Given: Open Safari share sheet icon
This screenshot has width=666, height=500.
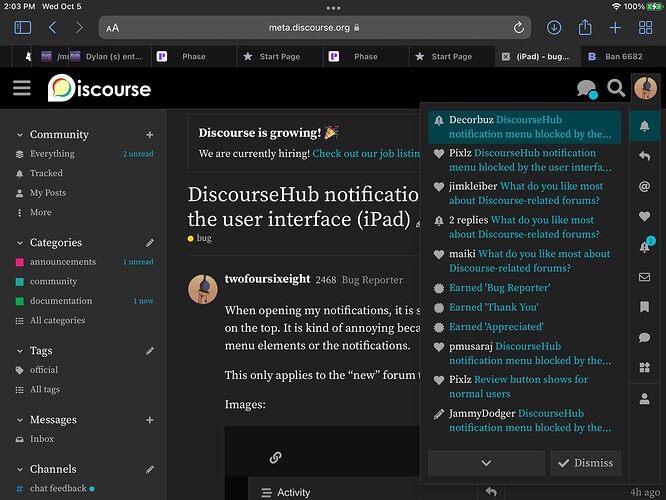Looking at the screenshot, I should pyautogui.click(x=585, y=27).
